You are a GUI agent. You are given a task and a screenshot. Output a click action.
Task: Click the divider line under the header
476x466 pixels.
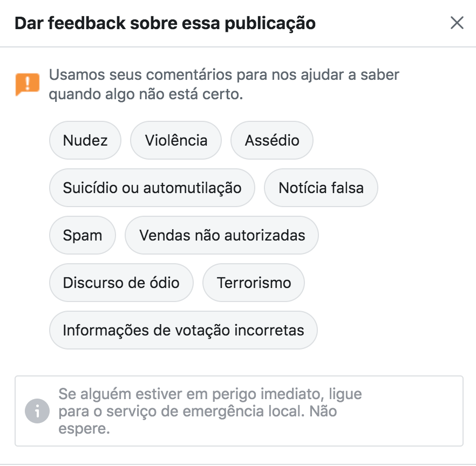(238, 47)
